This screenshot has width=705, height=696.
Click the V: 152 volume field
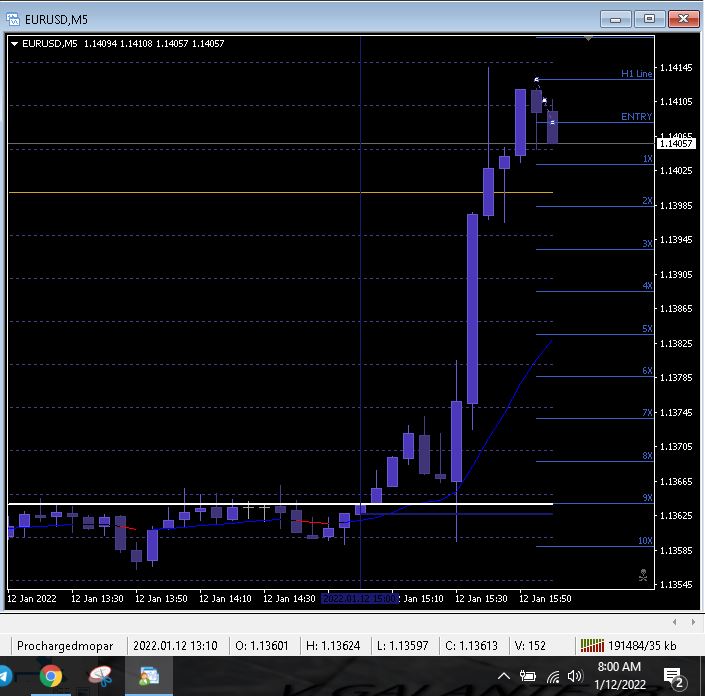coord(530,646)
